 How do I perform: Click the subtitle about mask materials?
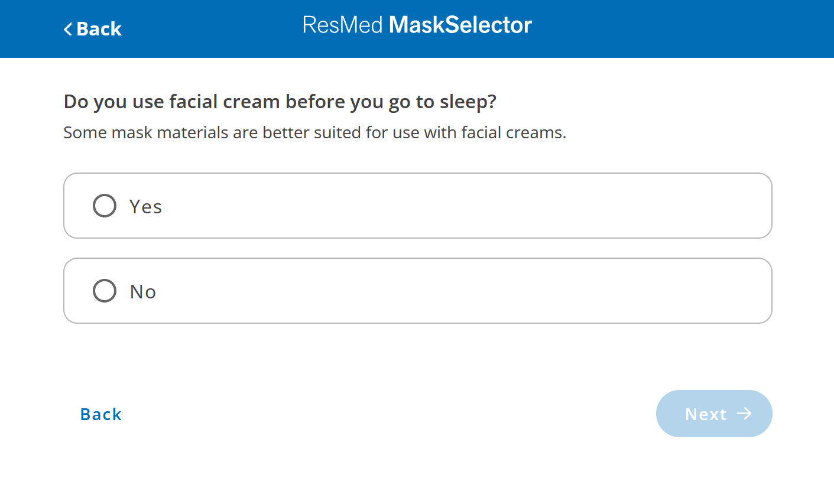[x=314, y=132]
